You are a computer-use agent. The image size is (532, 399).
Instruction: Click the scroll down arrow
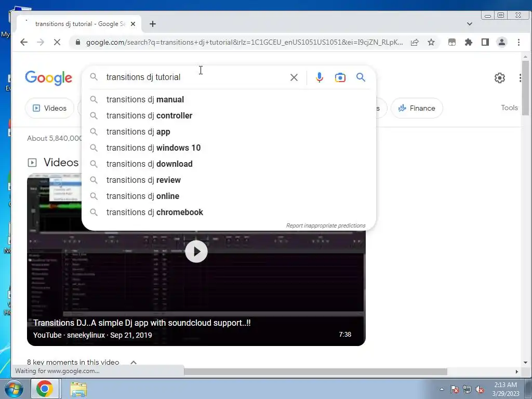click(525, 363)
